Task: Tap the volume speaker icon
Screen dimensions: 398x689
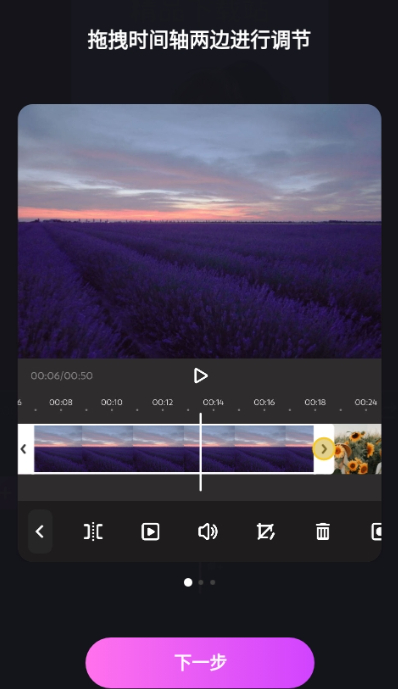Action: click(208, 532)
